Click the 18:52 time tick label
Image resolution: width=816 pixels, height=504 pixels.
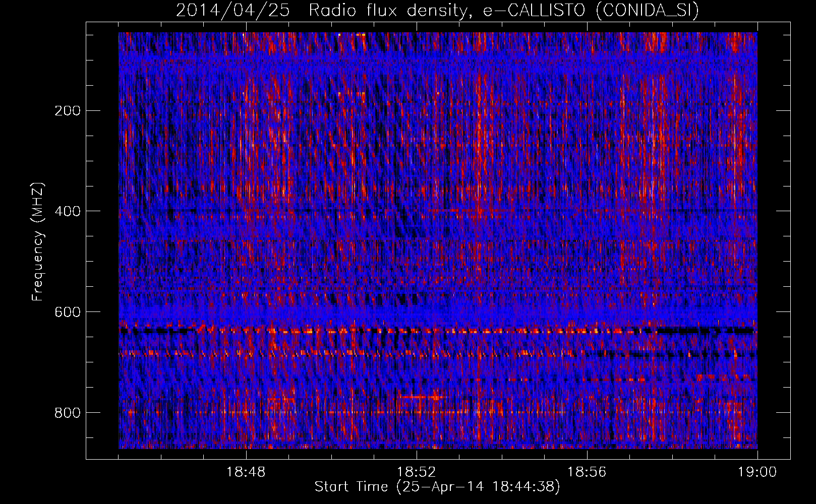pyautogui.click(x=417, y=472)
